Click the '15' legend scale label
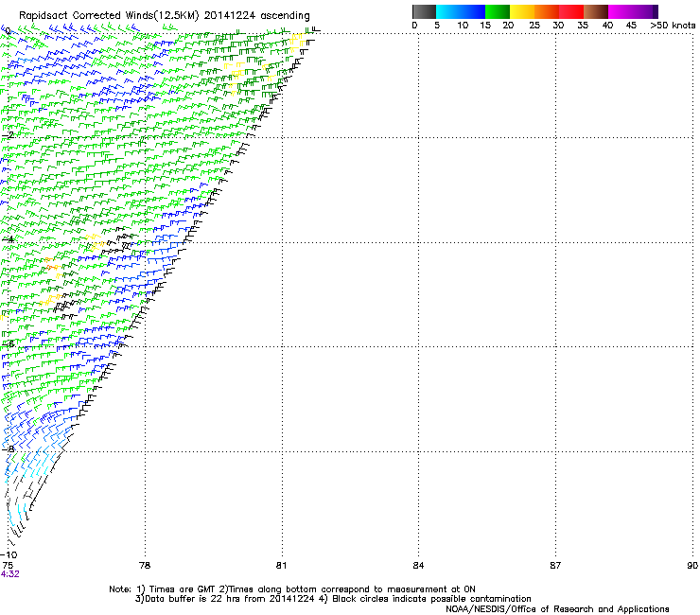Viewport: 700px width, 615px height. [x=485, y=26]
